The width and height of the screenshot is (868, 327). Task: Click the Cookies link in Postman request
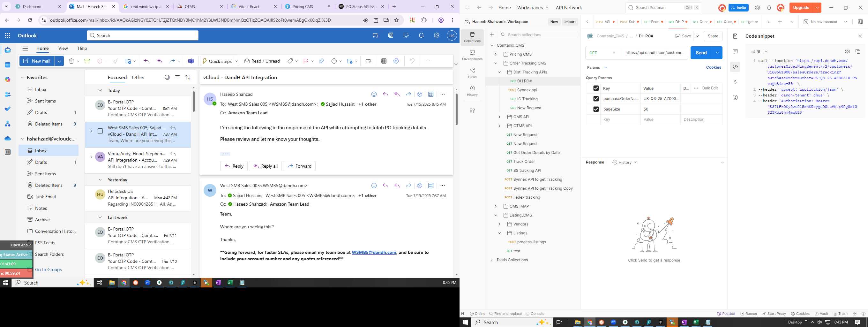713,67
